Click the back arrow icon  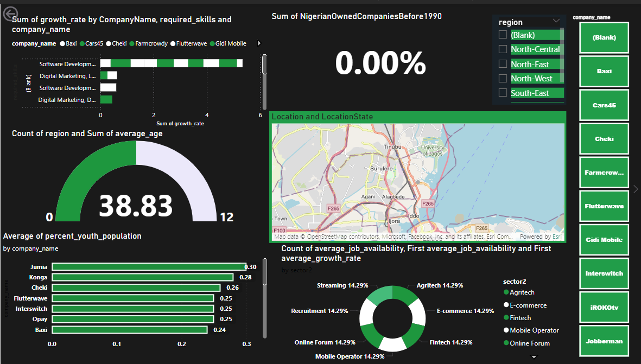[x=10, y=15]
